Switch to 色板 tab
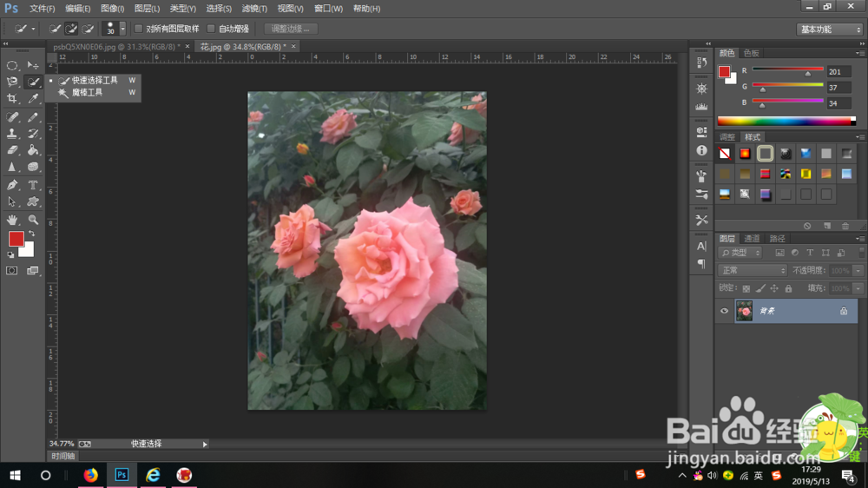This screenshot has height=488, width=868. (x=751, y=53)
